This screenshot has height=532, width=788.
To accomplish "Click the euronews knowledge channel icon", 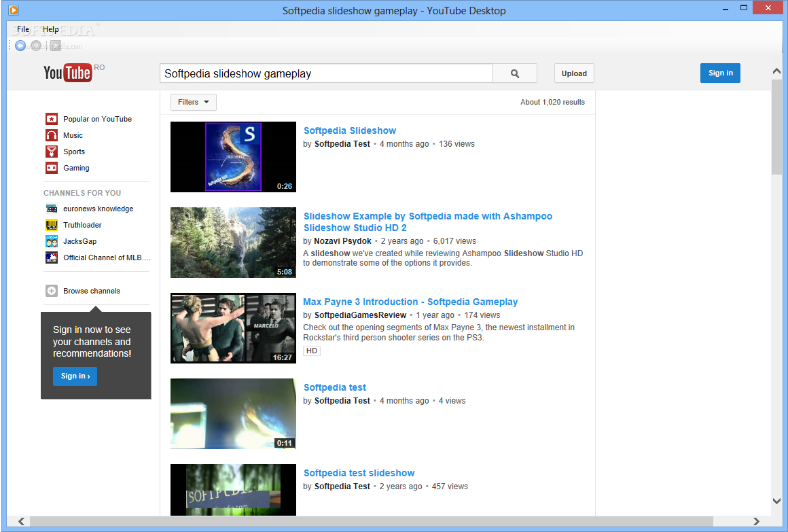I will 51,209.
